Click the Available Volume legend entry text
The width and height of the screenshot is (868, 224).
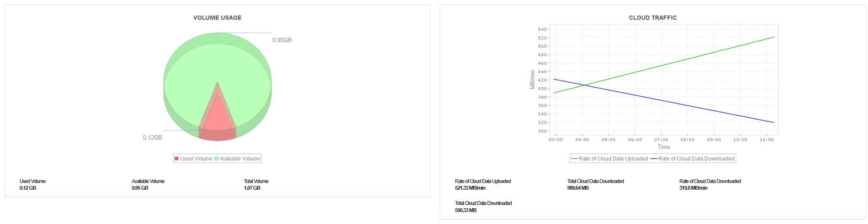pyautogui.click(x=240, y=159)
